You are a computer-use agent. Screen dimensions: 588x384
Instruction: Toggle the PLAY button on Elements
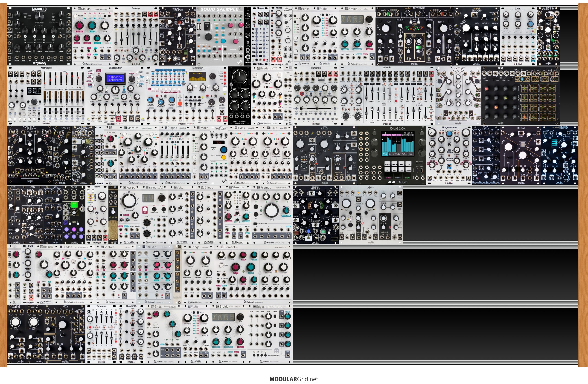click(x=222, y=265)
